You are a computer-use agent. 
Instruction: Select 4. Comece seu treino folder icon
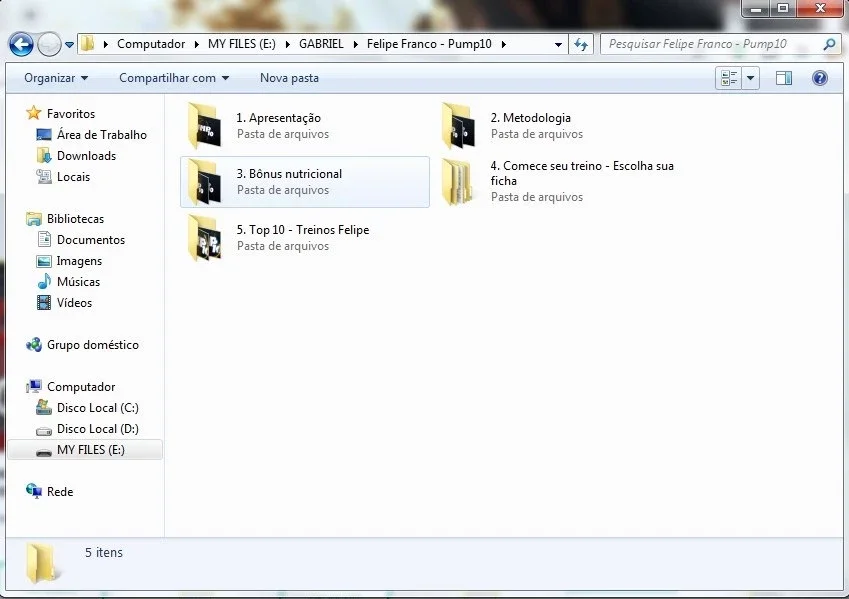(x=459, y=183)
